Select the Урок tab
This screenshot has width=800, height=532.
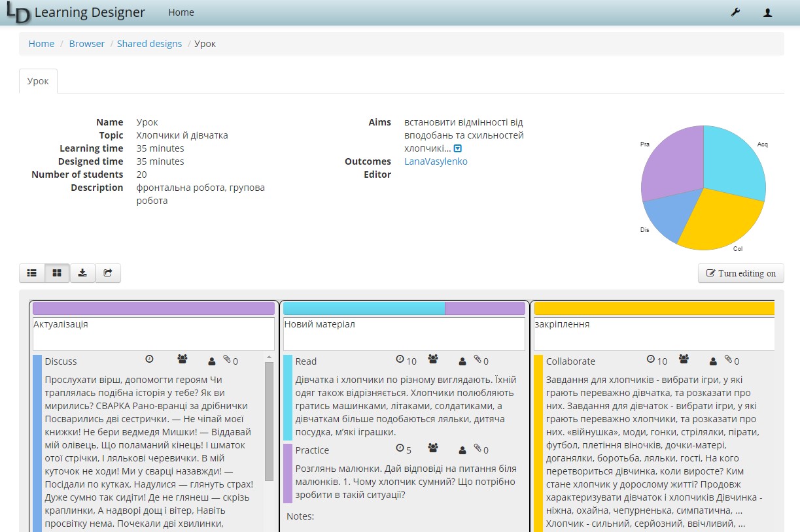click(37, 80)
